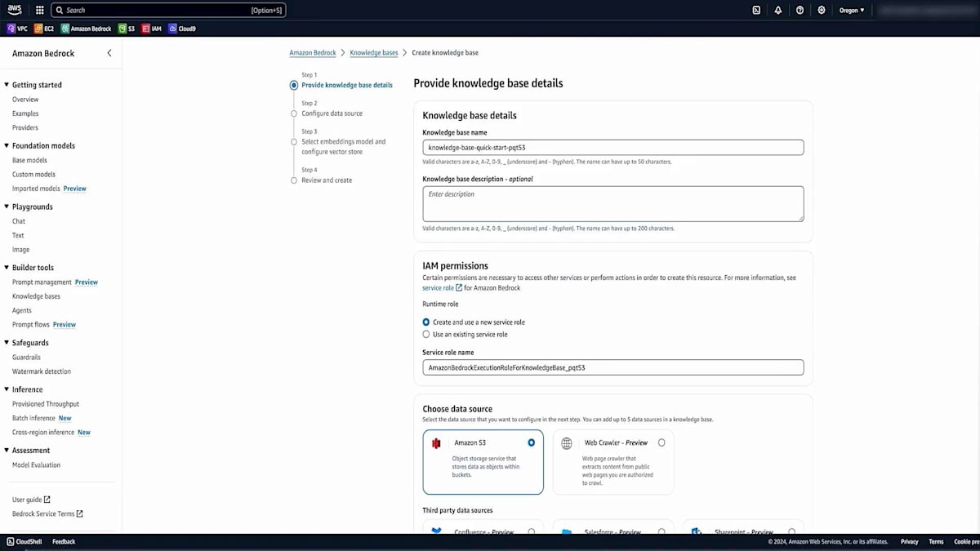Click the Web Crawler globe icon
980x551 pixels.
coord(567,443)
